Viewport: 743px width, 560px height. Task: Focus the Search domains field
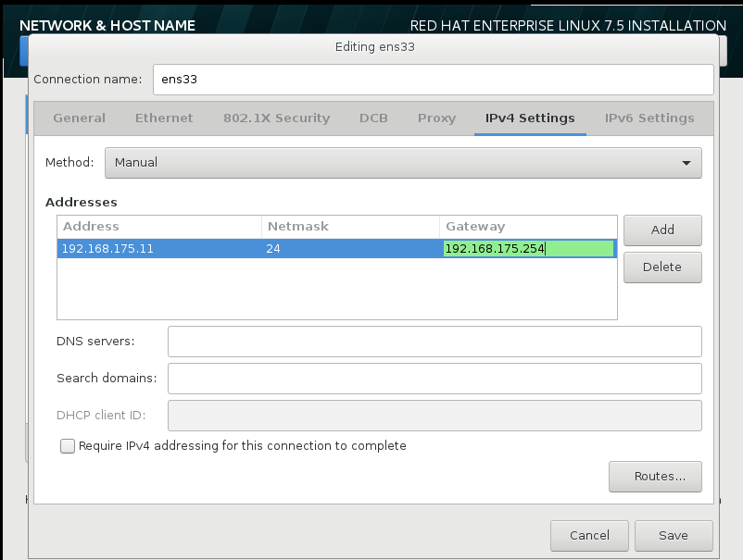click(434, 379)
